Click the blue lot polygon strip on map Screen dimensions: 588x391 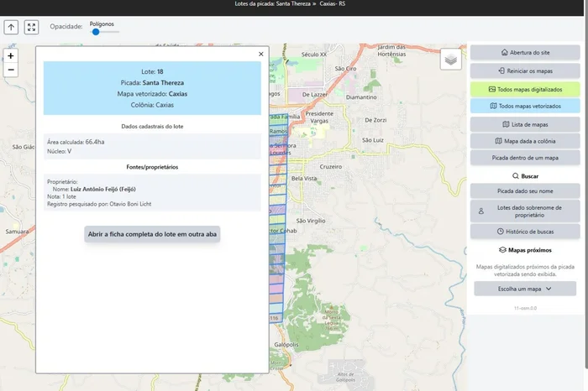pyautogui.click(x=277, y=252)
